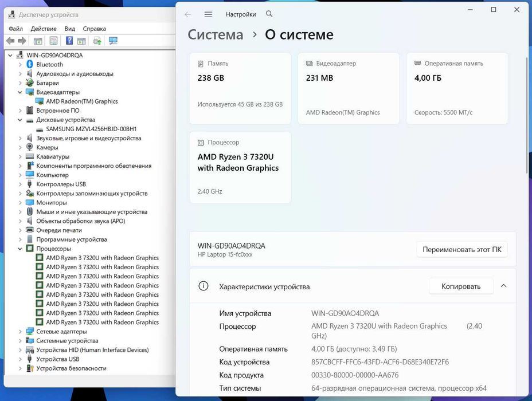Collapse the Процессоры tree node
Image resolution: width=532 pixels, height=401 pixels.
(x=19, y=249)
